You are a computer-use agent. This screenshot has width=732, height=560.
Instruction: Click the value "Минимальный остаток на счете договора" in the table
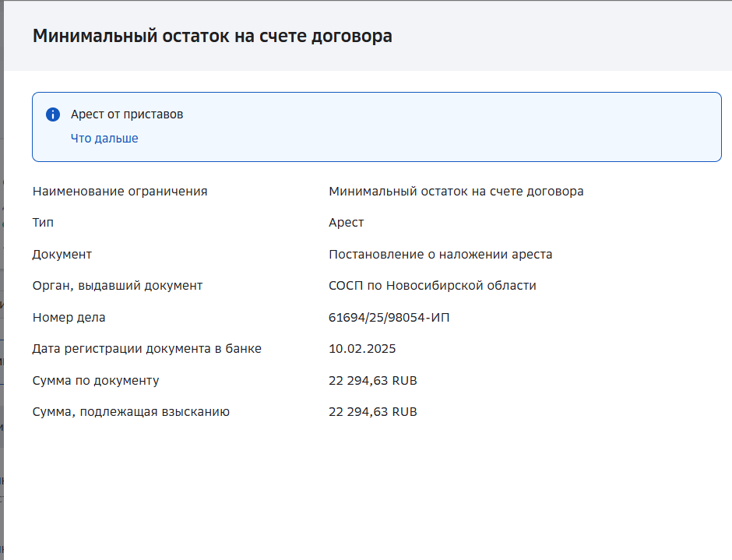click(x=456, y=192)
